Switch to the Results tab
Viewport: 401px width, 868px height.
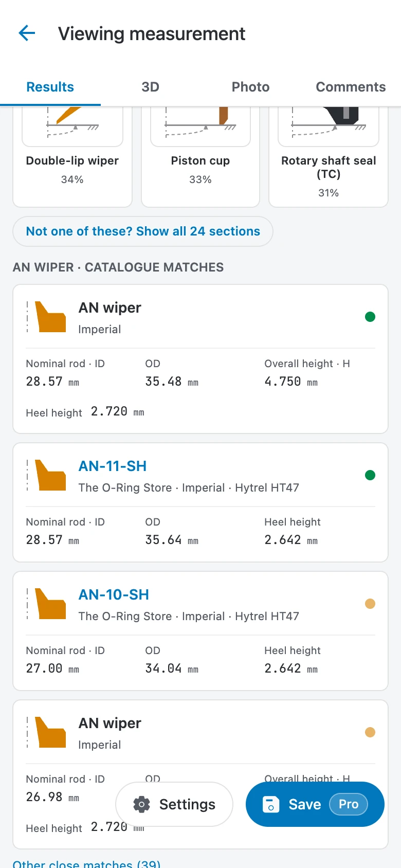[x=50, y=87]
